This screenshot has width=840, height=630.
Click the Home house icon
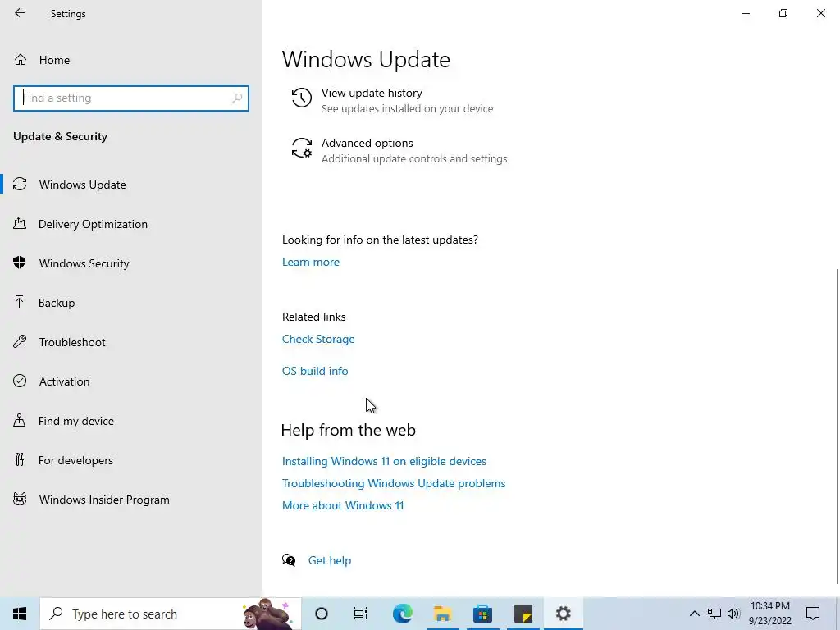(21, 59)
